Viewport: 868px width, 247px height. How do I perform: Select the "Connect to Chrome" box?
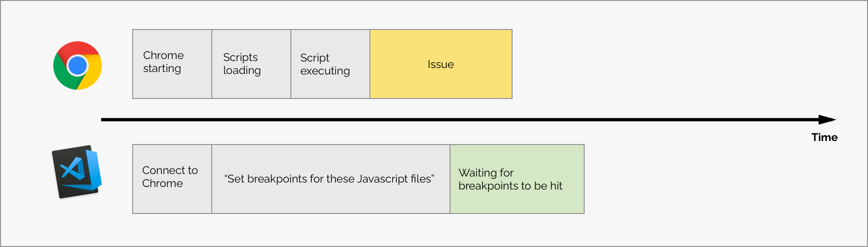coord(172,179)
